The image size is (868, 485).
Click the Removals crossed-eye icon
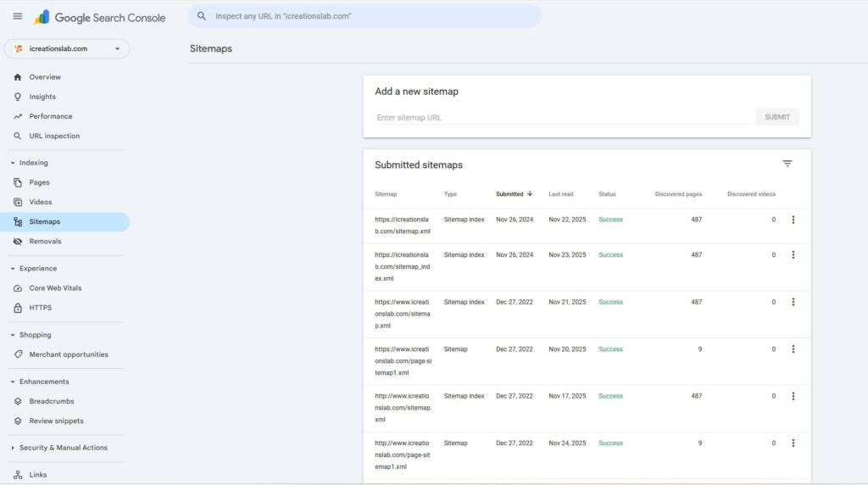pyautogui.click(x=18, y=242)
